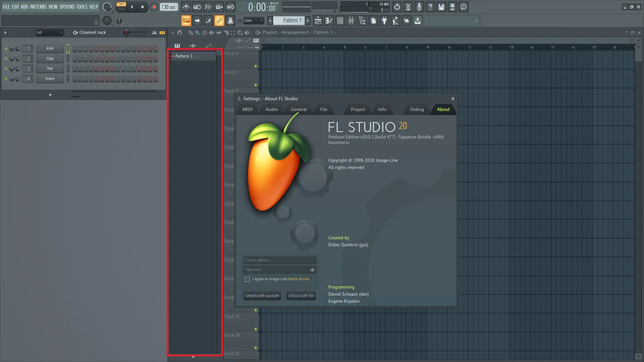
Task: Toggle the recording countdown icon
Action: pos(208,7)
